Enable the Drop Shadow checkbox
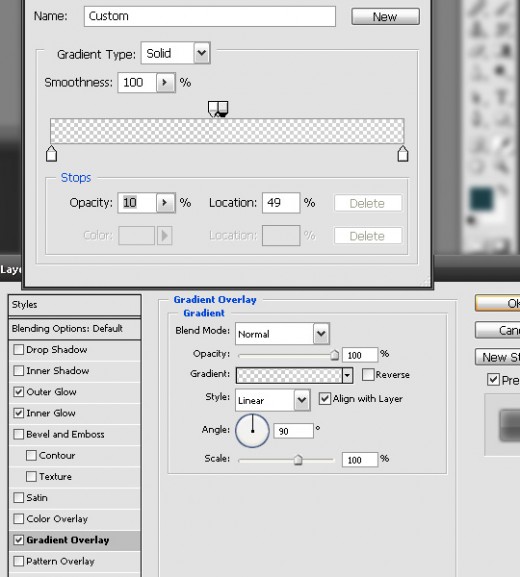Screen dimensions: 520x577 18,349
